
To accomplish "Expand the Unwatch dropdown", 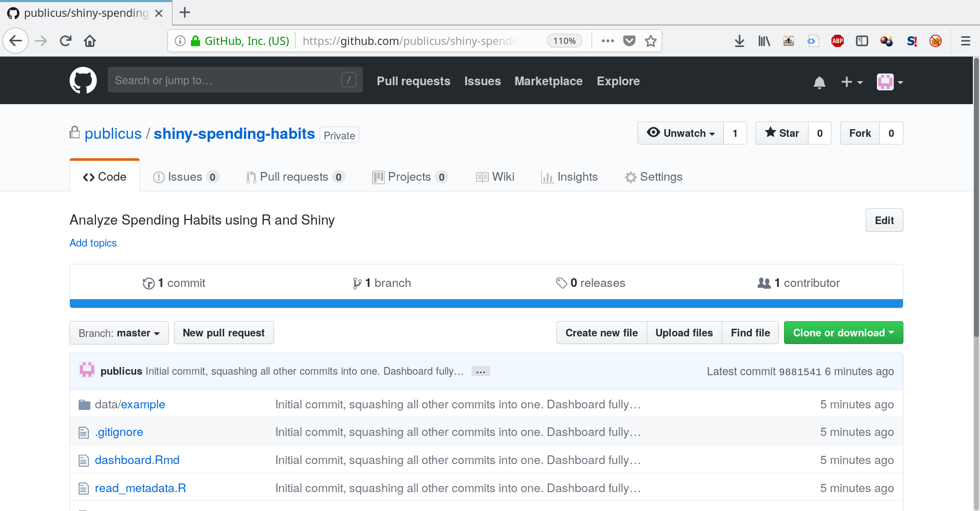I will coord(680,133).
